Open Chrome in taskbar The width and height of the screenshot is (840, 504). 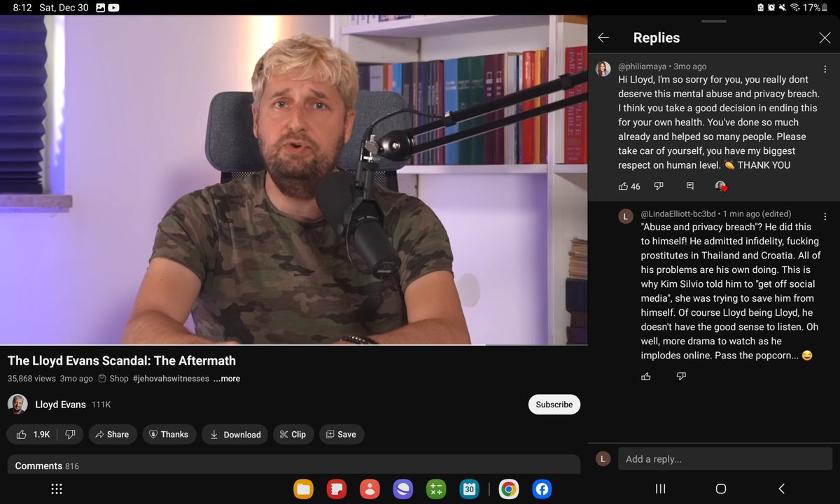coord(509,489)
